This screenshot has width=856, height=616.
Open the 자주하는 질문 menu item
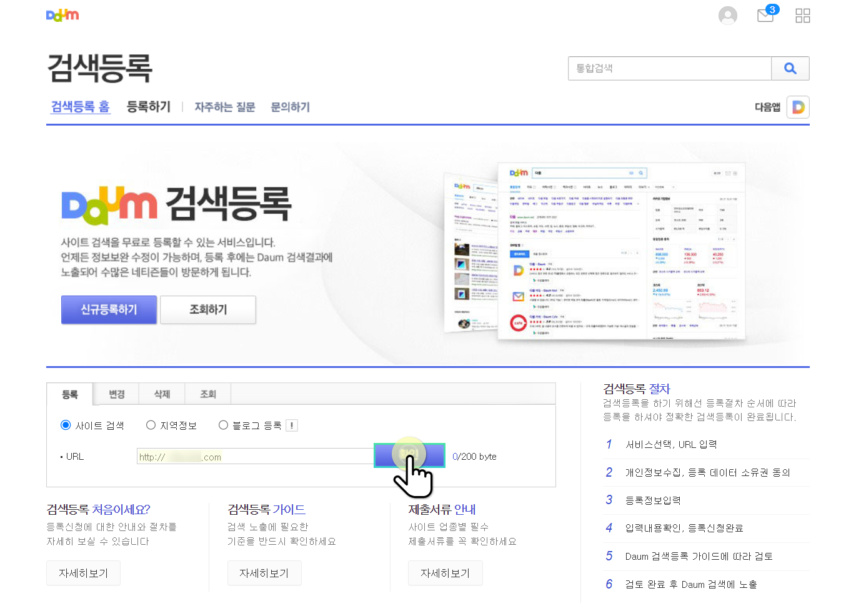[225, 107]
